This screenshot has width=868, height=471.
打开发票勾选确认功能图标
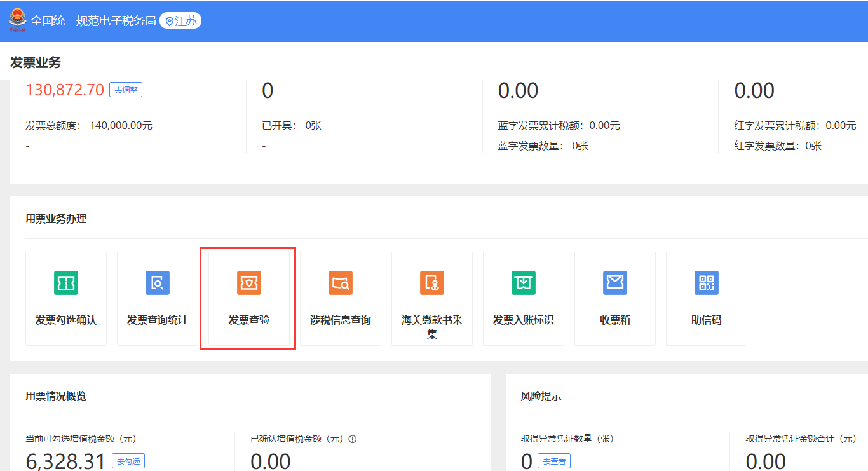tap(65, 282)
